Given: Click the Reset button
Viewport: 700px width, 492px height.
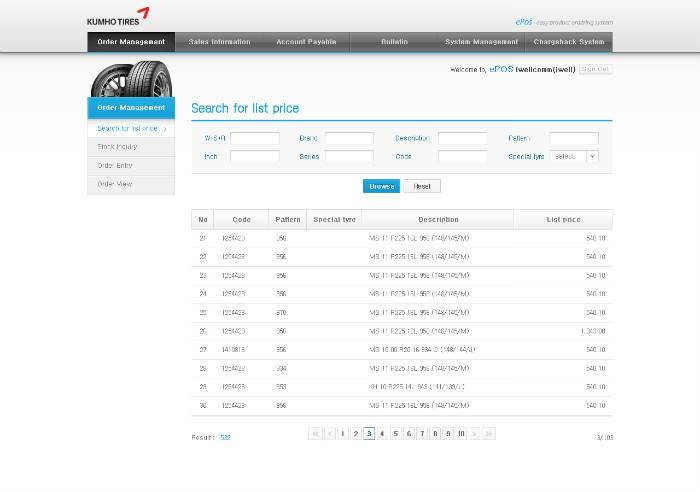Looking at the screenshot, I should pos(422,186).
